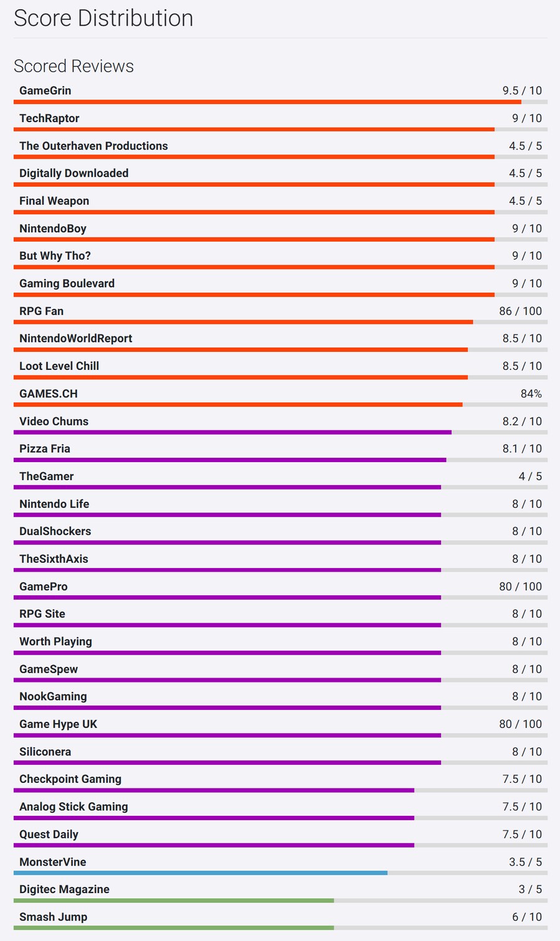
Task: Click the 86 / 100 score text
Action: [520, 311]
